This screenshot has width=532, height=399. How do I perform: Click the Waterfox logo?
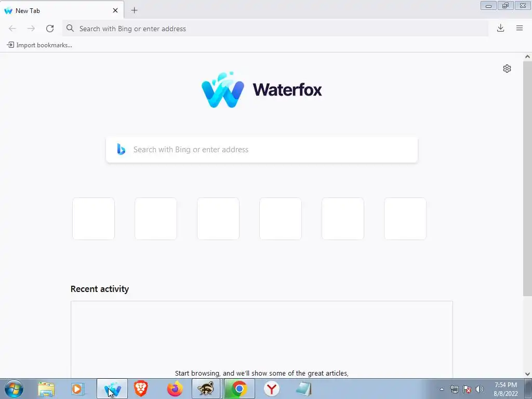262,90
